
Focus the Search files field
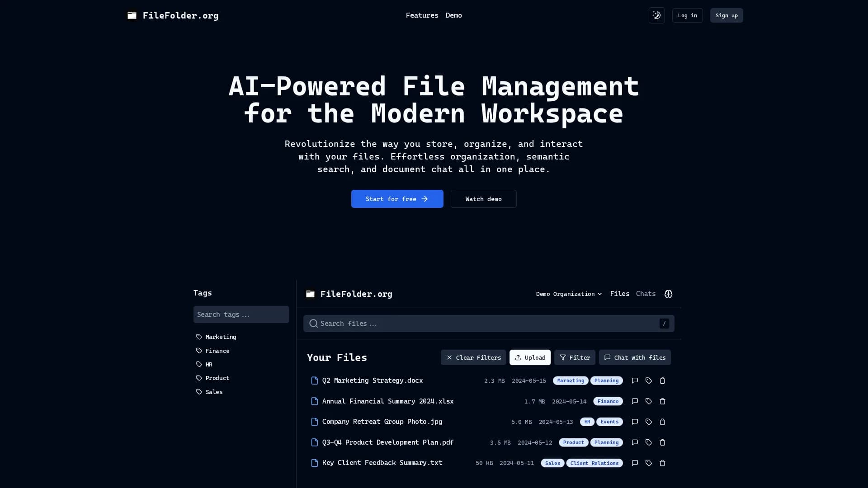pyautogui.click(x=489, y=324)
